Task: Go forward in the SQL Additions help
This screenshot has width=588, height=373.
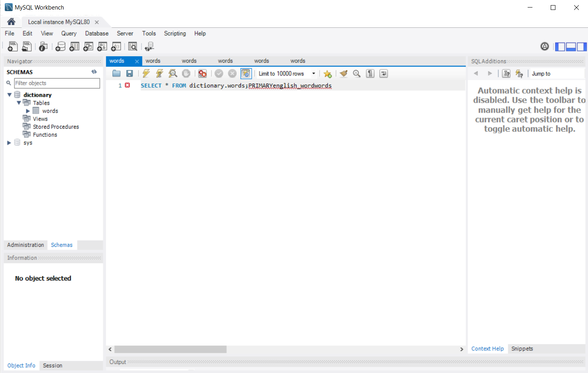Action: [490, 73]
